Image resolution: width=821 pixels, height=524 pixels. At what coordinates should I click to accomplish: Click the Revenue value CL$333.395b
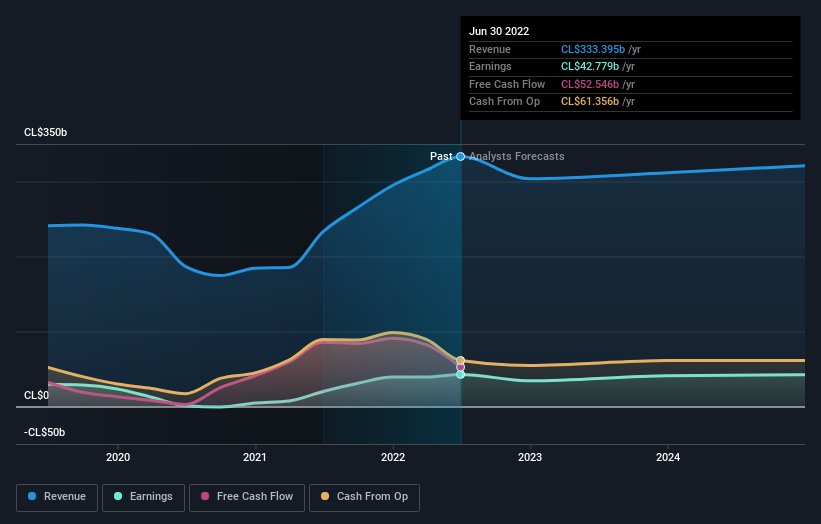point(593,49)
